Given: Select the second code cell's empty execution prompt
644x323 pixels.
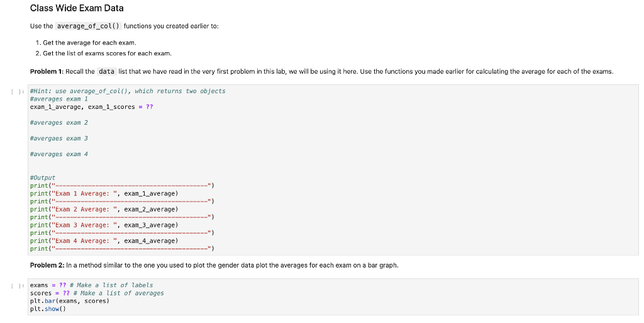Looking at the screenshot, I should [x=19, y=285].
